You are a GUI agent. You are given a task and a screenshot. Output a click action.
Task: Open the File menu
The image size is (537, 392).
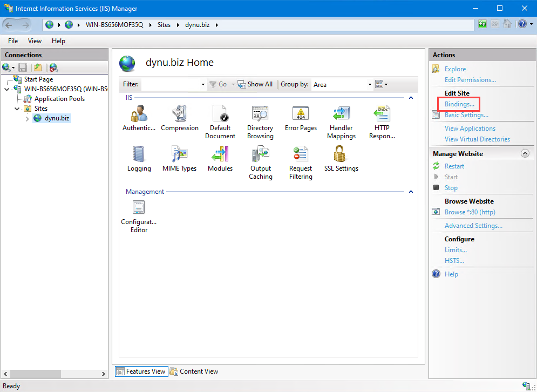[13, 41]
